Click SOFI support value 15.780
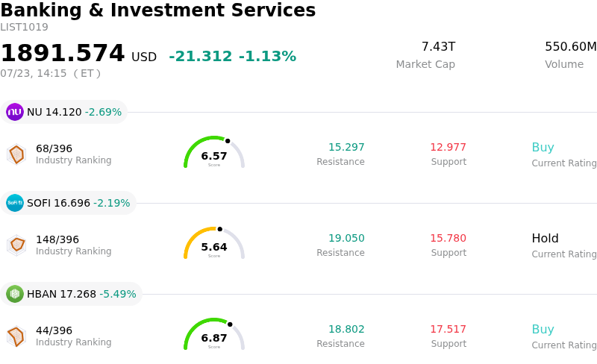Screen dimensions: 597x364 tap(448, 238)
